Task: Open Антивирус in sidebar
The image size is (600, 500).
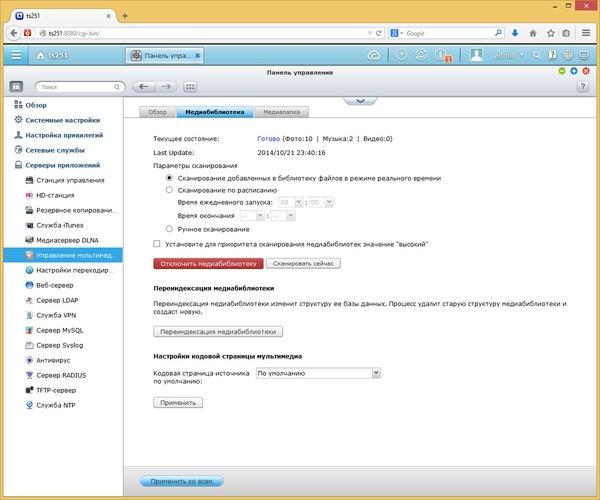Action: 47,360
